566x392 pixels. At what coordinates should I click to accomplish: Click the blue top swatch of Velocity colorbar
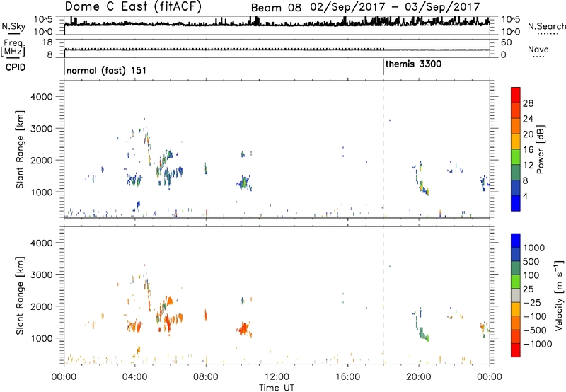(x=516, y=241)
